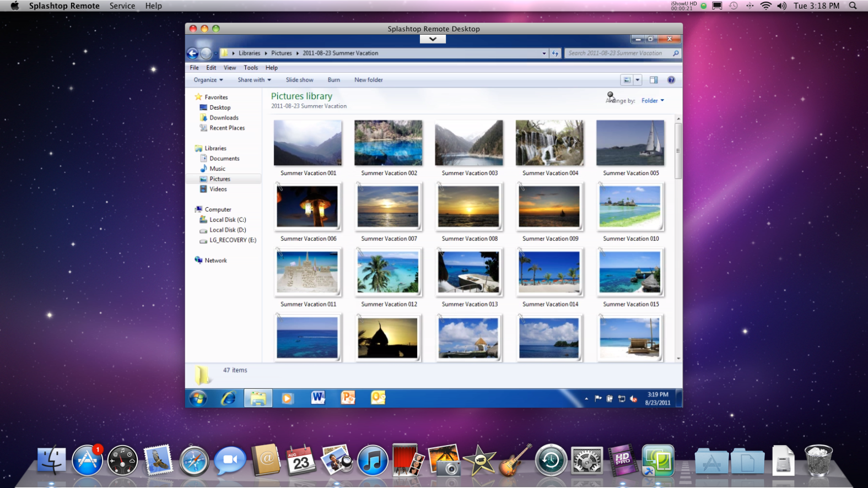Screen dimensions: 868x488
Task: Click the Explorer vertical scrollbar thumb
Action: point(678,150)
